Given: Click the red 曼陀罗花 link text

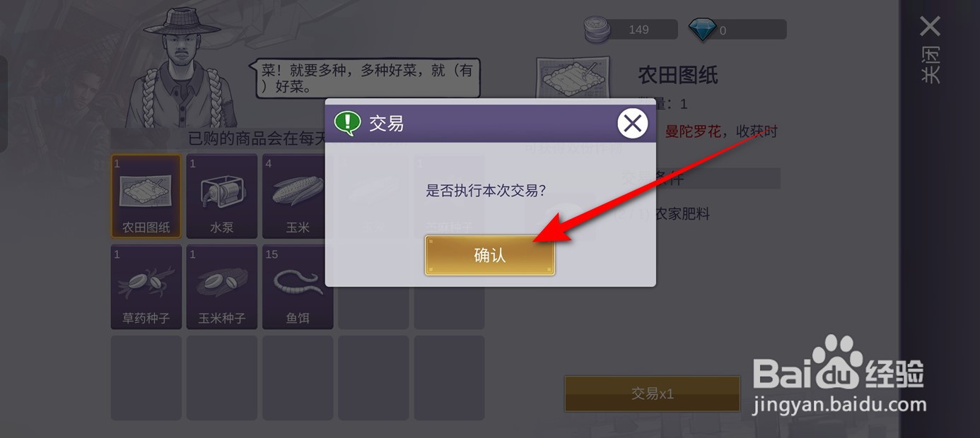Looking at the screenshot, I should coord(693,131).
